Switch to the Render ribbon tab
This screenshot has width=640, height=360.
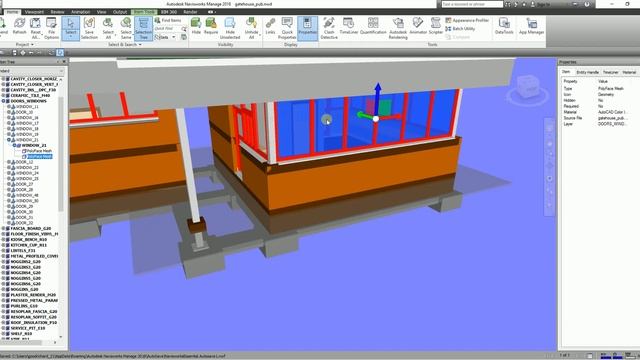tap(190, 12)
